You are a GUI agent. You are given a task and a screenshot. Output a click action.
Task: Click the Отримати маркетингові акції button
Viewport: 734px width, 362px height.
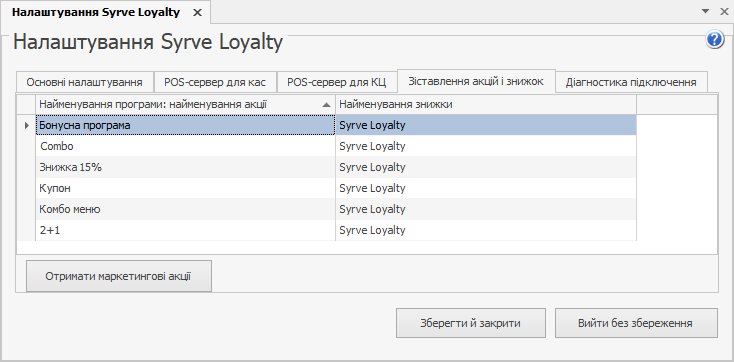point(119,276)
